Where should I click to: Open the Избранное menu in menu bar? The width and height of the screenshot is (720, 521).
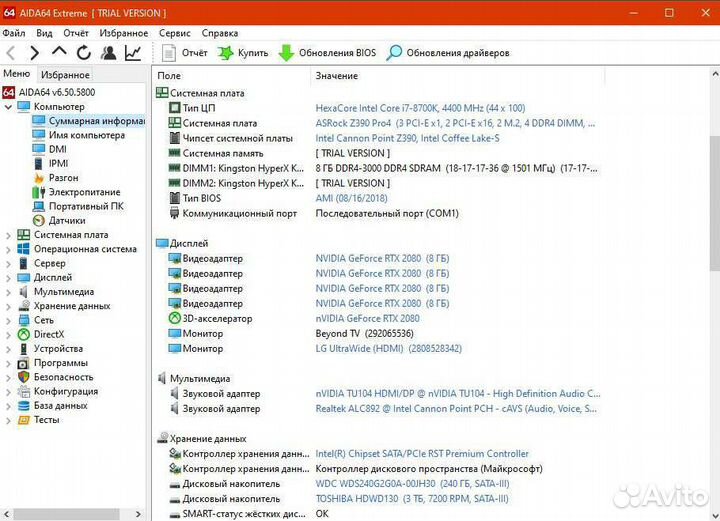pos(124,33)
